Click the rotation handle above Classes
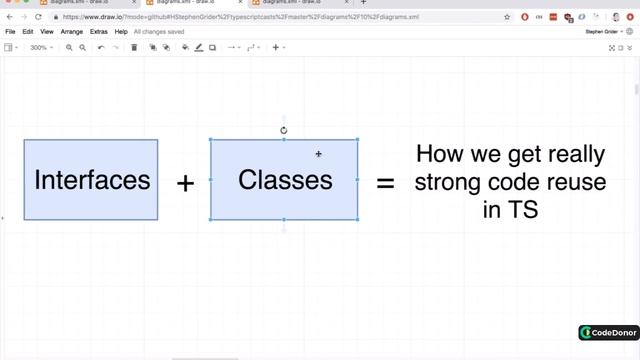The width and height of the screenshot is (640, 360). click(284, 130)
